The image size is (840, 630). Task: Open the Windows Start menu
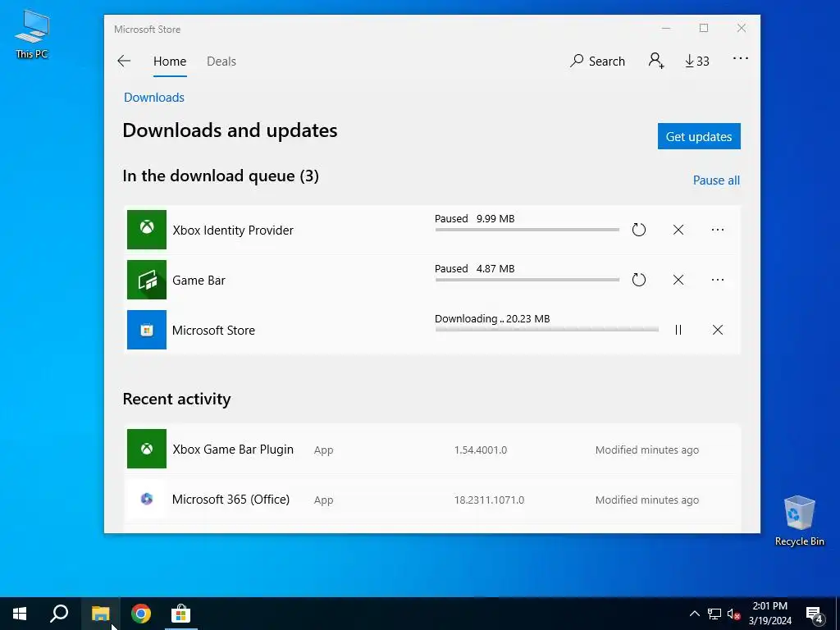(x=20, y=614)
